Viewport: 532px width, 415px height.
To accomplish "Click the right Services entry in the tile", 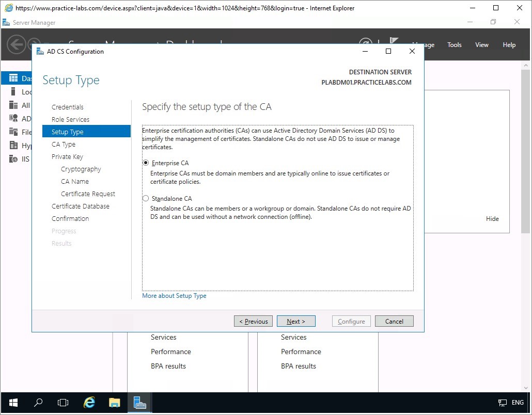I will point(293,337).
